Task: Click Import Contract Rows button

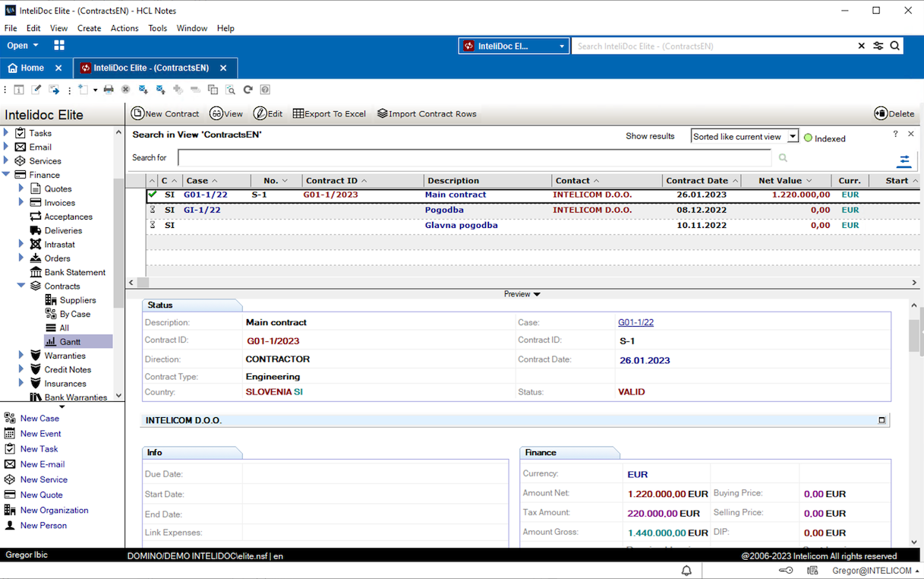Action: pyautogui.click(x=427, y=114)
